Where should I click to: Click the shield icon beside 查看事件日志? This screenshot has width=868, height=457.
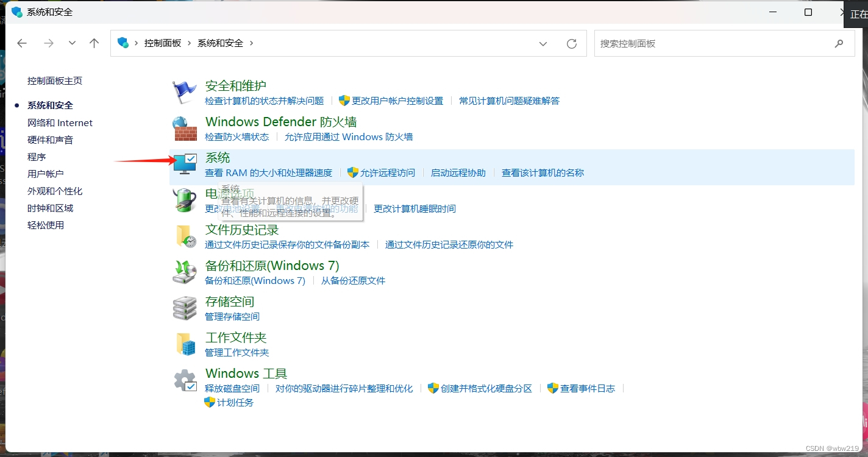(553, 388)
